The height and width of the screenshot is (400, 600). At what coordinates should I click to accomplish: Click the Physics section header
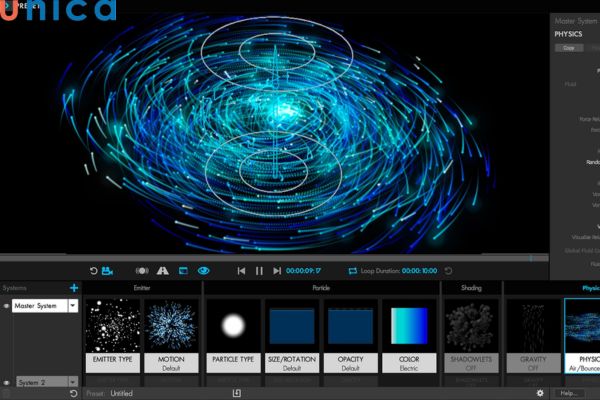pos(591,288)
